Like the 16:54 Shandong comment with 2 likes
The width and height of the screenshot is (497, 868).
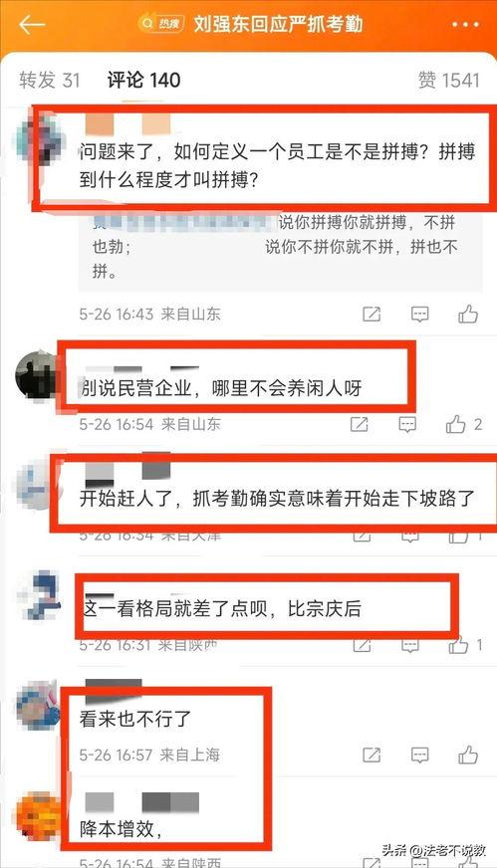coord(456,425)
